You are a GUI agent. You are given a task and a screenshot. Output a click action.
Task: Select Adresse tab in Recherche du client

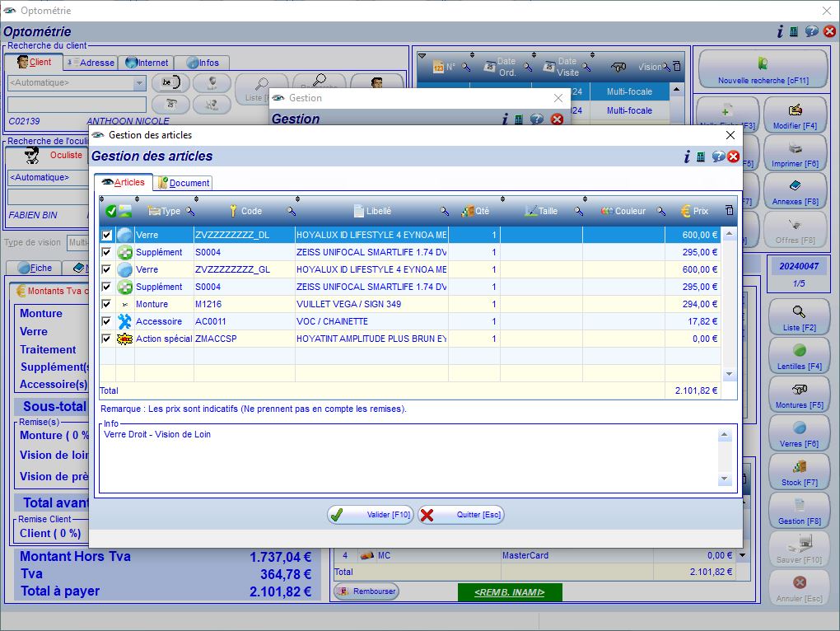[x=90, y=63]
